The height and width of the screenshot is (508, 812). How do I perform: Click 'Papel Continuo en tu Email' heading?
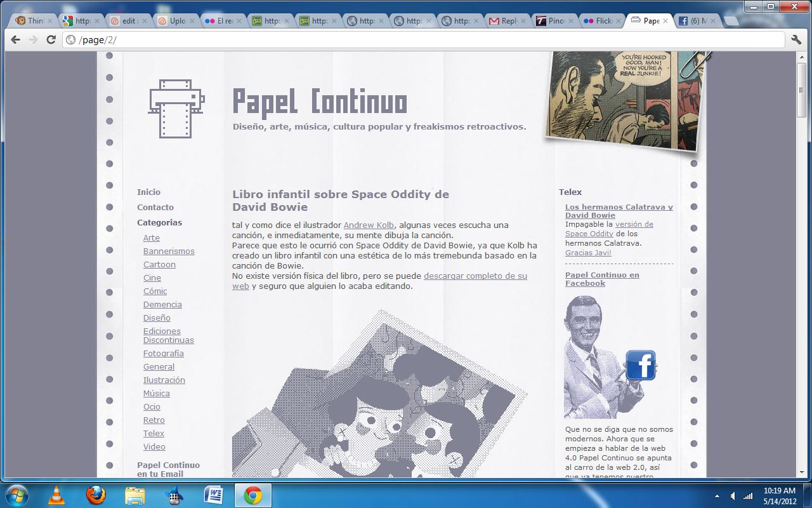pos(168,469)
